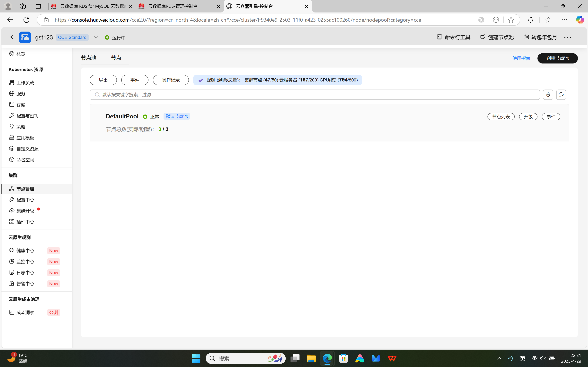
Task: Open 插件中心 in the sidebar
Action: tap(25, 222)
